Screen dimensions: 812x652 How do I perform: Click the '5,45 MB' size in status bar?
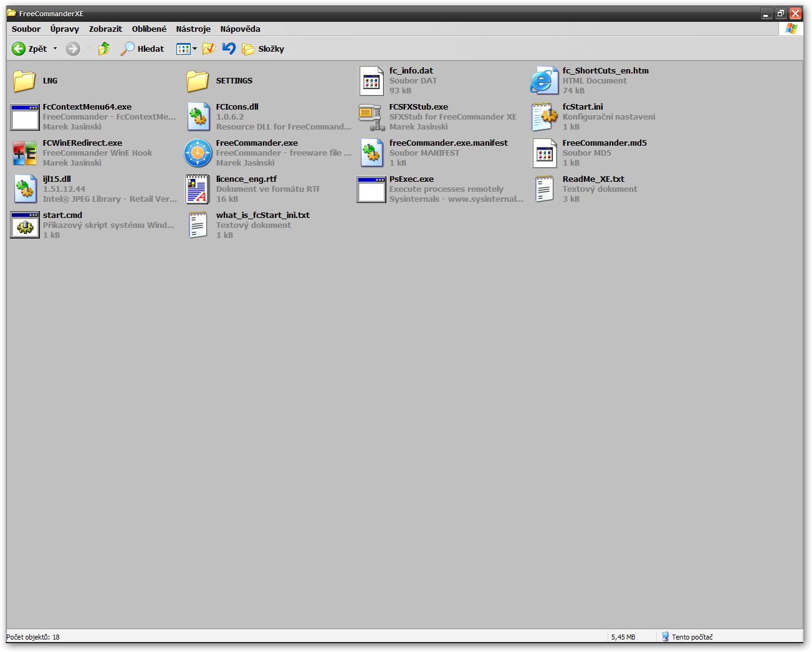click(x=623, y=637)
